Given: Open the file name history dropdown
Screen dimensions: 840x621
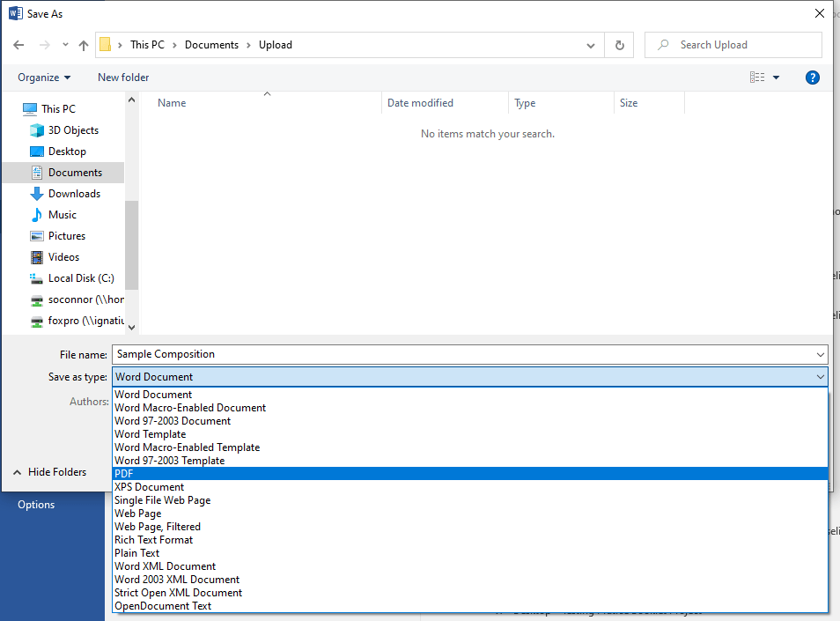Looking at the screenshot, I should coord(820,354).
